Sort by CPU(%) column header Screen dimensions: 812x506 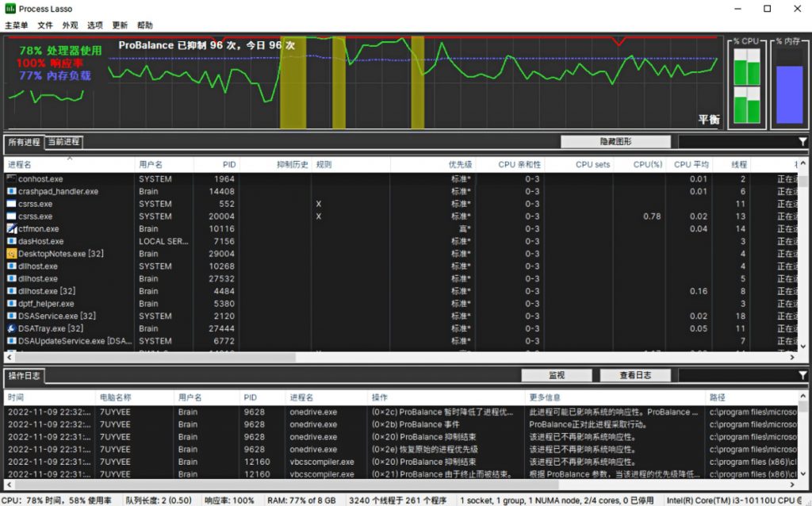[x=640, y=165]
